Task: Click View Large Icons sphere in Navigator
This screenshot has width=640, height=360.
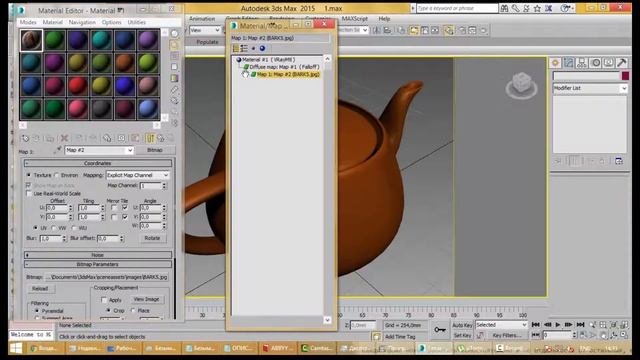Action: 262,48
